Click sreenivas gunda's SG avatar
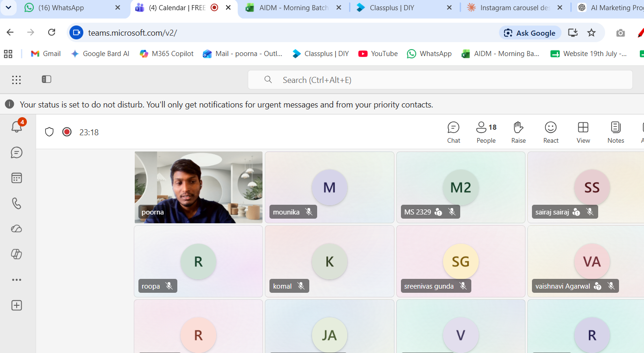Viewport: 644px width, 353px height. pyautogui.click(x=461, y=261)
